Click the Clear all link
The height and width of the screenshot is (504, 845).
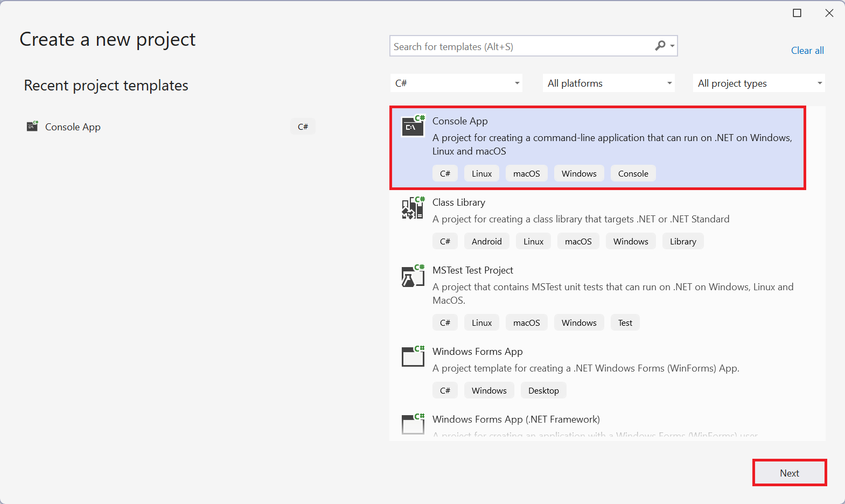tap(807, 51)
